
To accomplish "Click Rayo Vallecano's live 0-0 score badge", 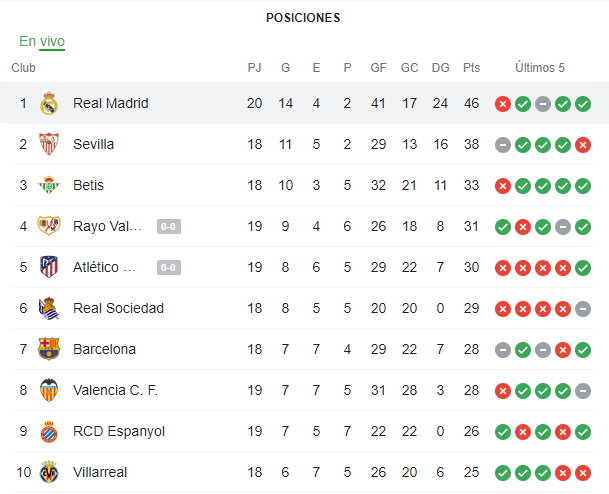I will pos(168,226).
